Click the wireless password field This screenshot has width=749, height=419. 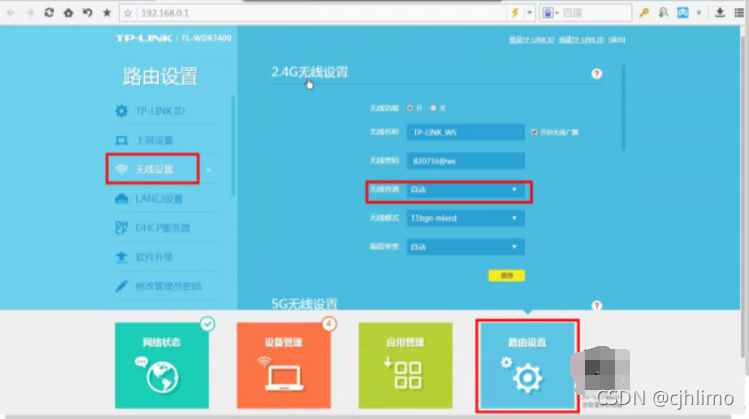(465, 161)
